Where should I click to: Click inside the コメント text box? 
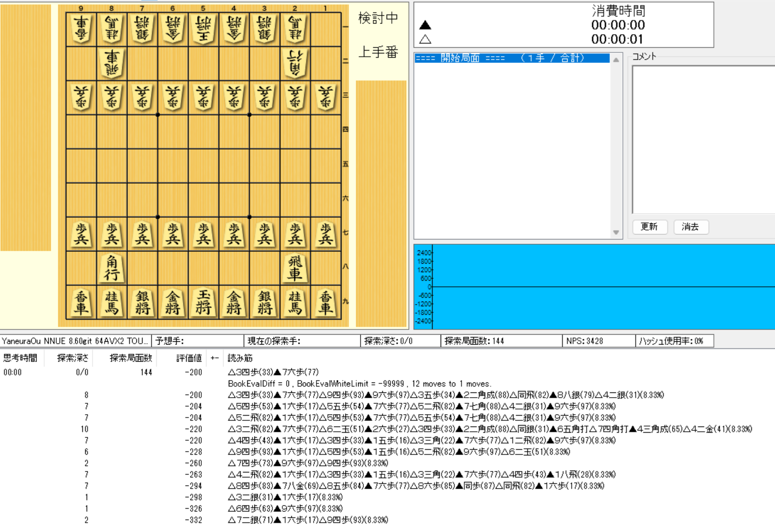[x=703, y=140]
